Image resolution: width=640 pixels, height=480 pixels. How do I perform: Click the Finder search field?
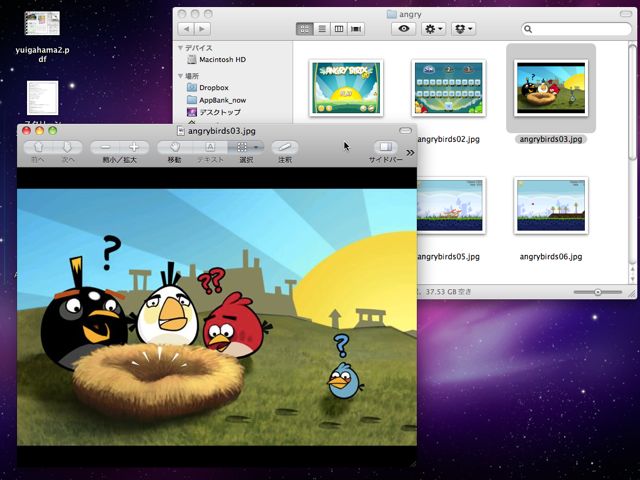pos(576,29)
